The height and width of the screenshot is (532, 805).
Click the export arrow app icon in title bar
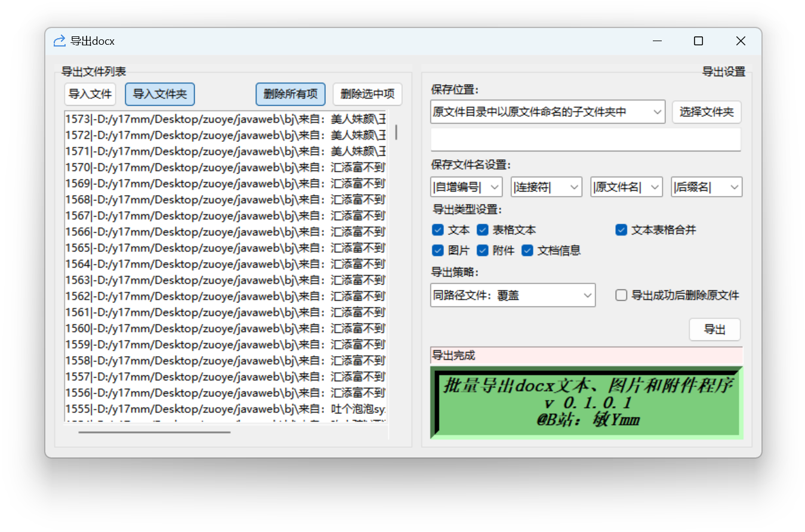tap(59, 41)
